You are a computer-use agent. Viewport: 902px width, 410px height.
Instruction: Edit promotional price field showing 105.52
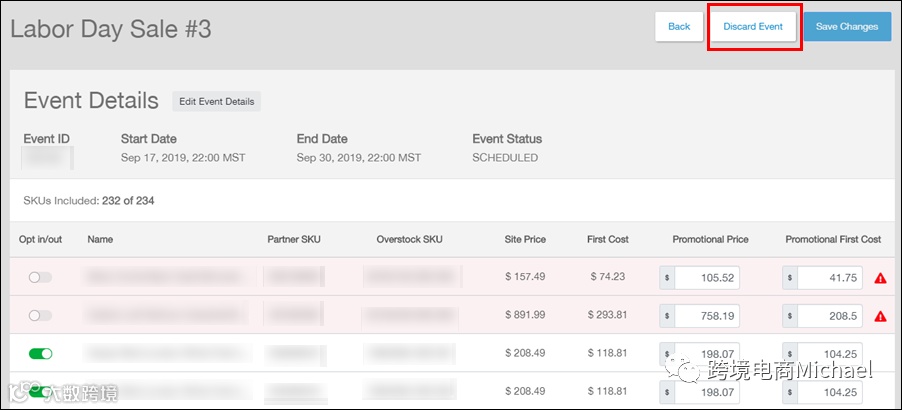pyautogui.click(x=707, y=278)
